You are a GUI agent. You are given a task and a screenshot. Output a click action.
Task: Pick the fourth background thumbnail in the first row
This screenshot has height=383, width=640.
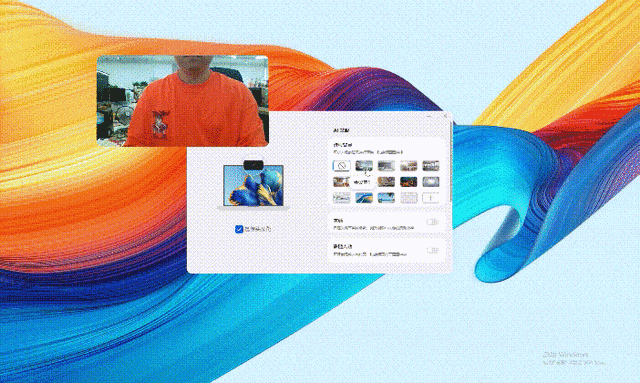tap(409, 166)
